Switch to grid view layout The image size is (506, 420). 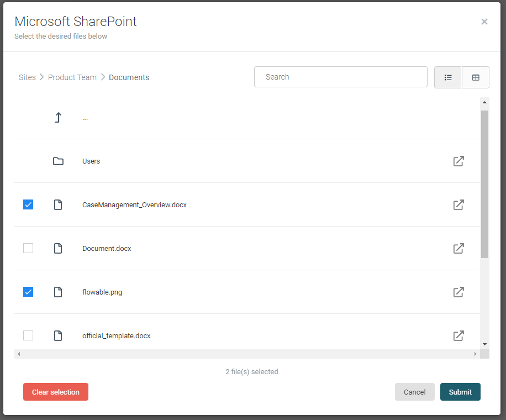[476, 77]
